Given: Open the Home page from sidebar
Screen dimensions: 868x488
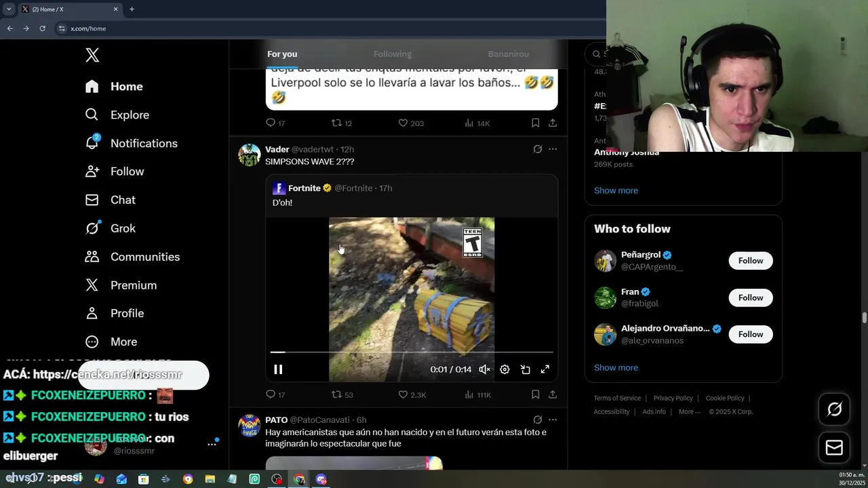Looking at the screenshot, I should pos(115,87).
